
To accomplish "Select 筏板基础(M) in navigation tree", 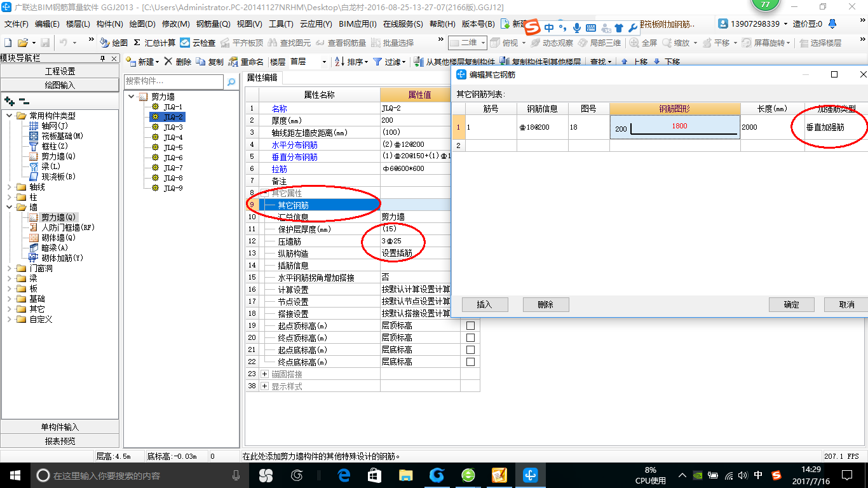I will (56, 136).
